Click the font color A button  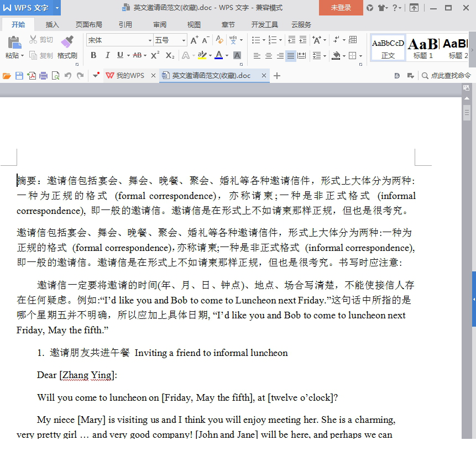[218, 55]
